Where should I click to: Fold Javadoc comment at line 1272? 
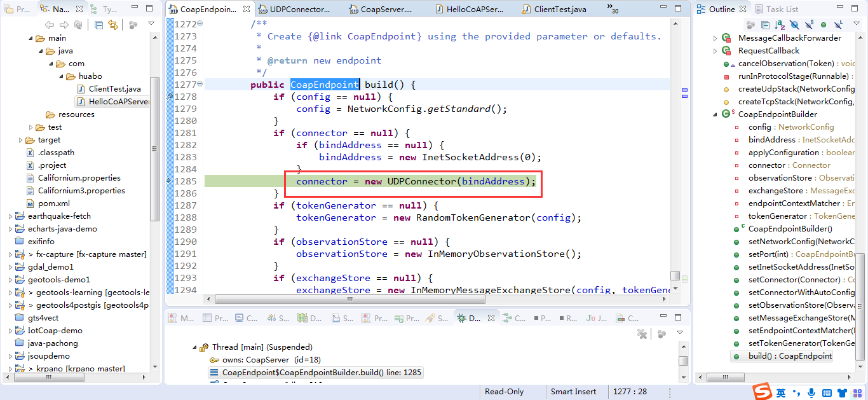tap(200, 24)
